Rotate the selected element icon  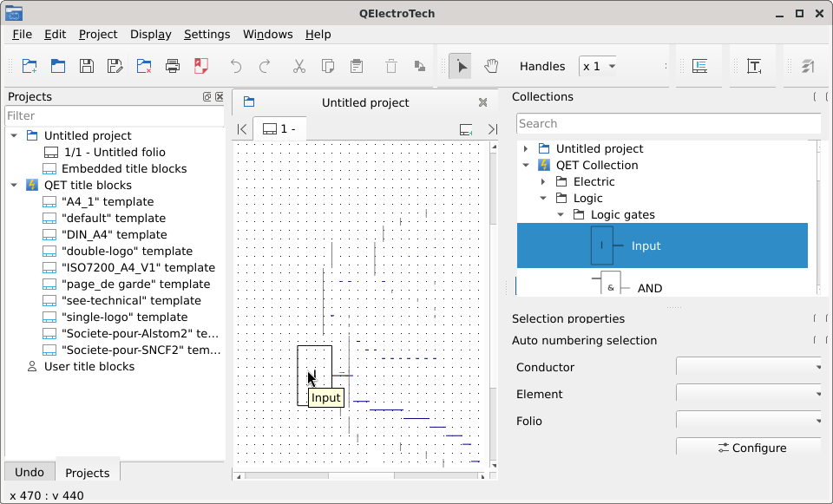[420, 67]
